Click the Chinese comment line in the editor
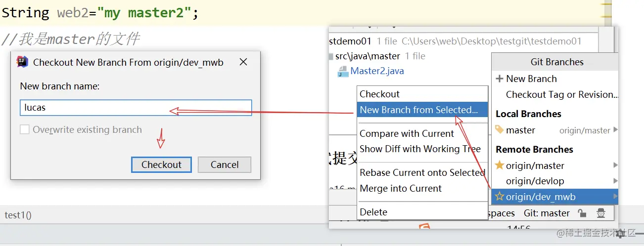 [70, 39]
